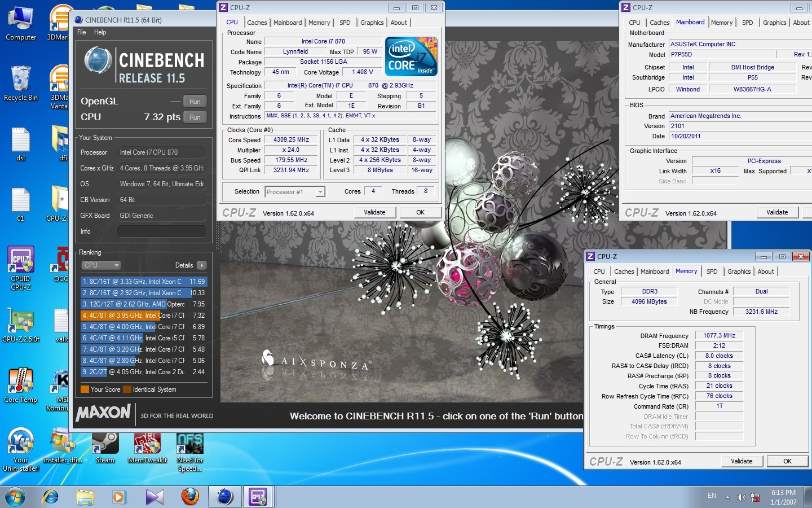Screen dimensions: 812x508
Task: Switch to CPU tab in Memory CPU-Z
Action: [599, 271]
